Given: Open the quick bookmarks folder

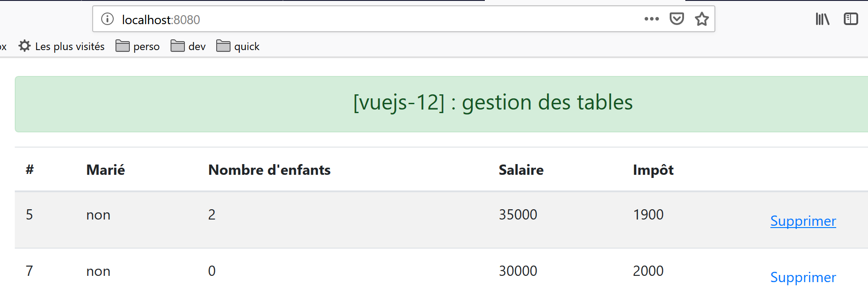Looking at the screenshot, I should [238, 46].
